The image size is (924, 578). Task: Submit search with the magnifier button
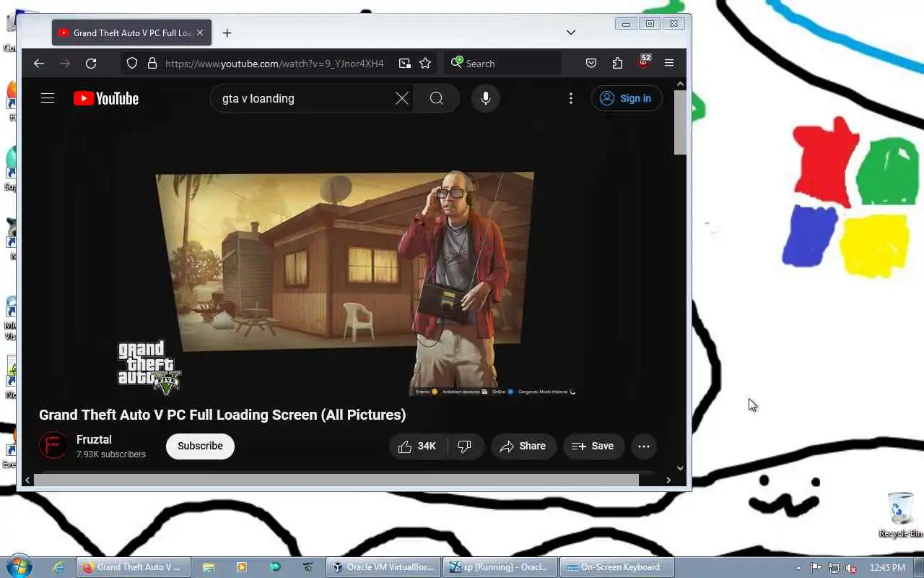click(x=437, y=98)
